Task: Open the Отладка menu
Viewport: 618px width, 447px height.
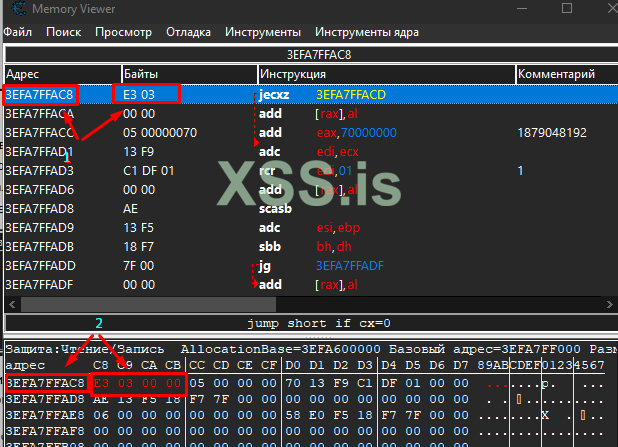Action: [188, 32]
